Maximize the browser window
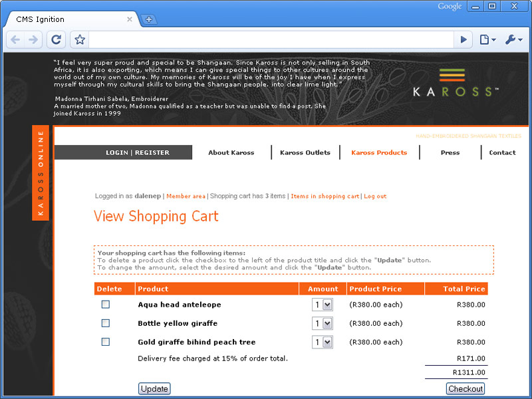 492,7
